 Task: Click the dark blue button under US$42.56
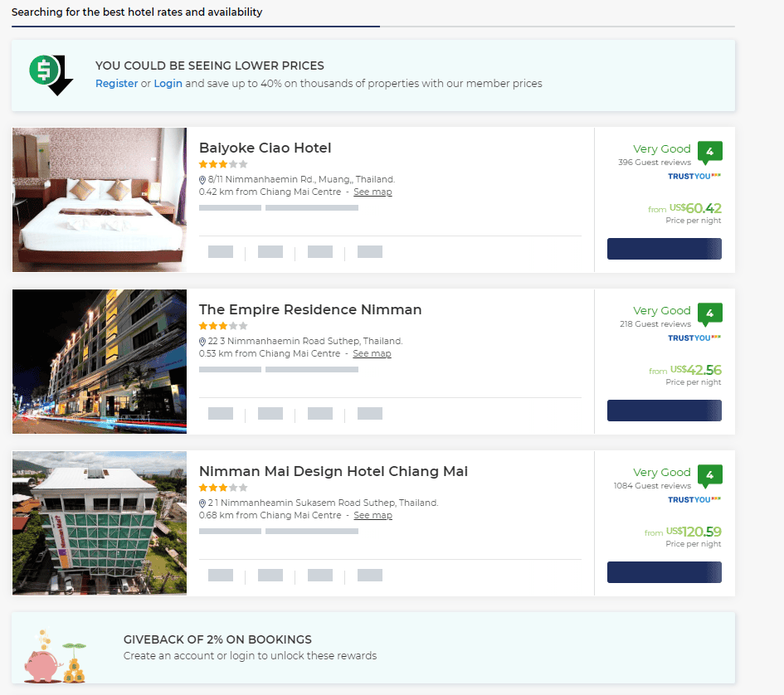664,411
